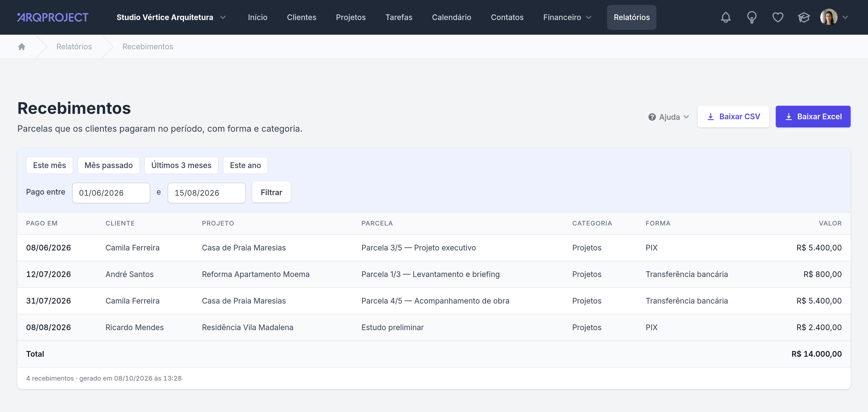Select the Relatórios nav tab

631,17
